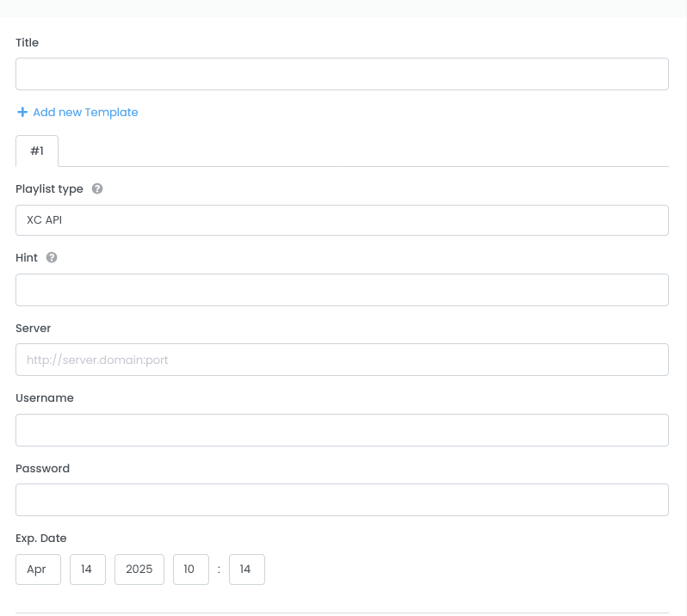Click the expiration minutes field after the colon
Viewport: 687px width, 616px height.
click(246, 570)
